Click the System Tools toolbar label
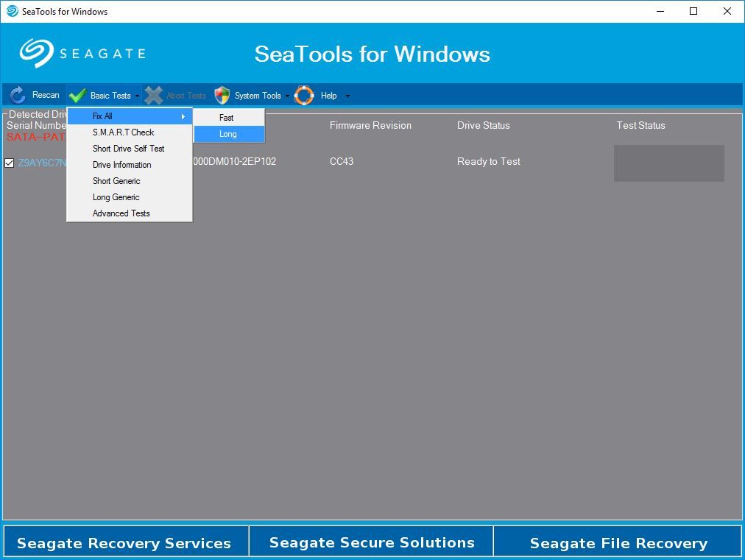Viewport: 745px width, 560px height. [x=258, y=96]
